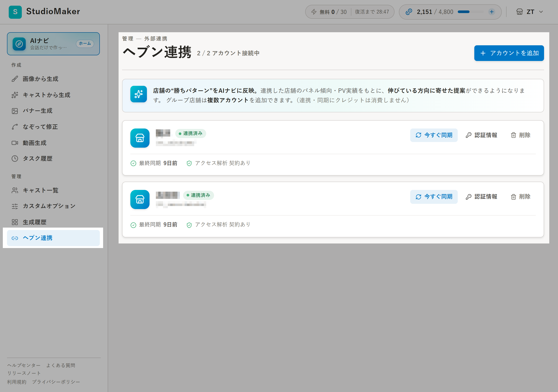The image size is (558, 392).
Task: Click the second account's shop icon
Action: pos(140,199)
